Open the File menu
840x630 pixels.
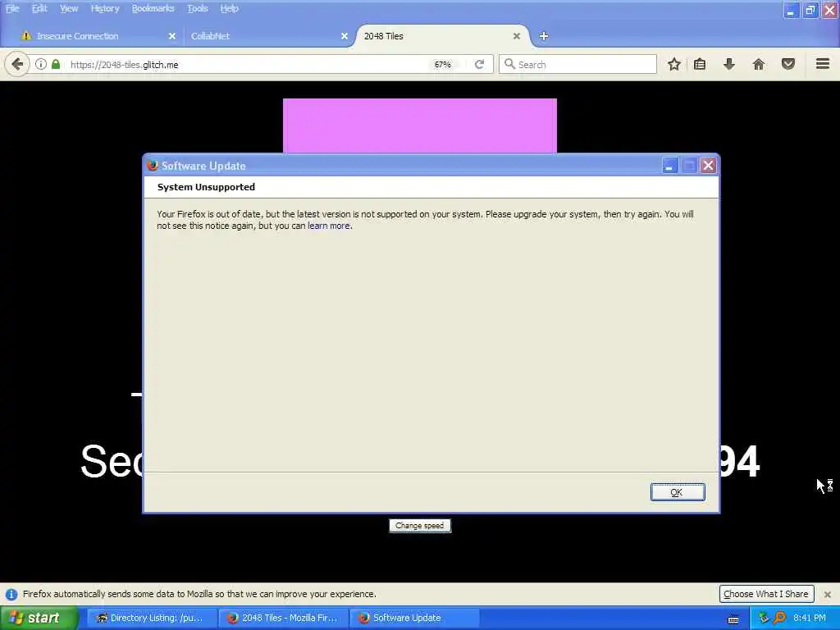coord(12,8)
